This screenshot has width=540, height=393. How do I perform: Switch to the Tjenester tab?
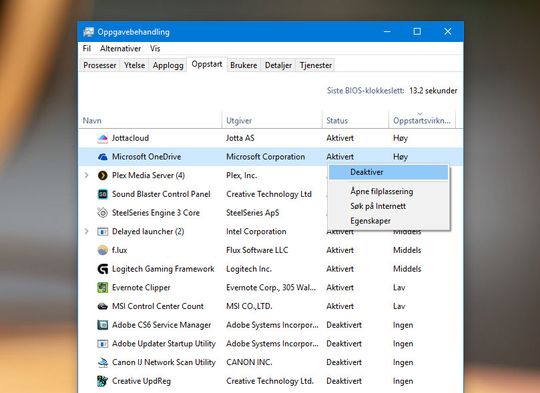coord(316,65)
